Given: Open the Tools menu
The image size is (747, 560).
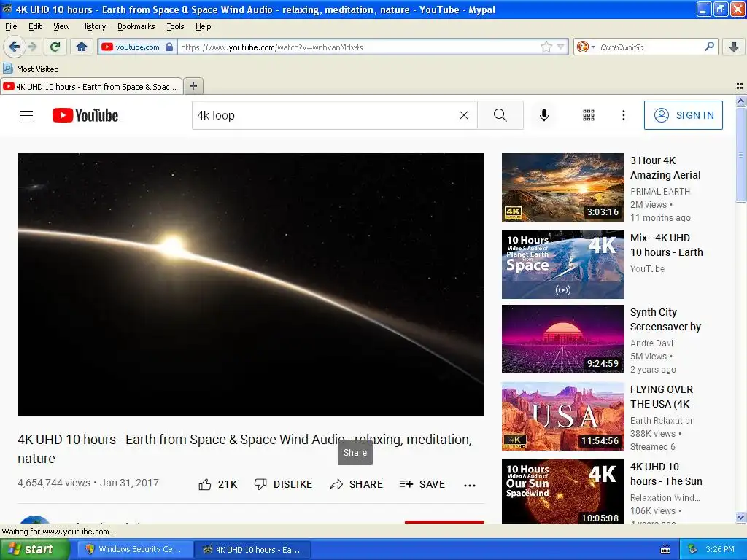Looking at the screenshot, I should pos(175,26).
